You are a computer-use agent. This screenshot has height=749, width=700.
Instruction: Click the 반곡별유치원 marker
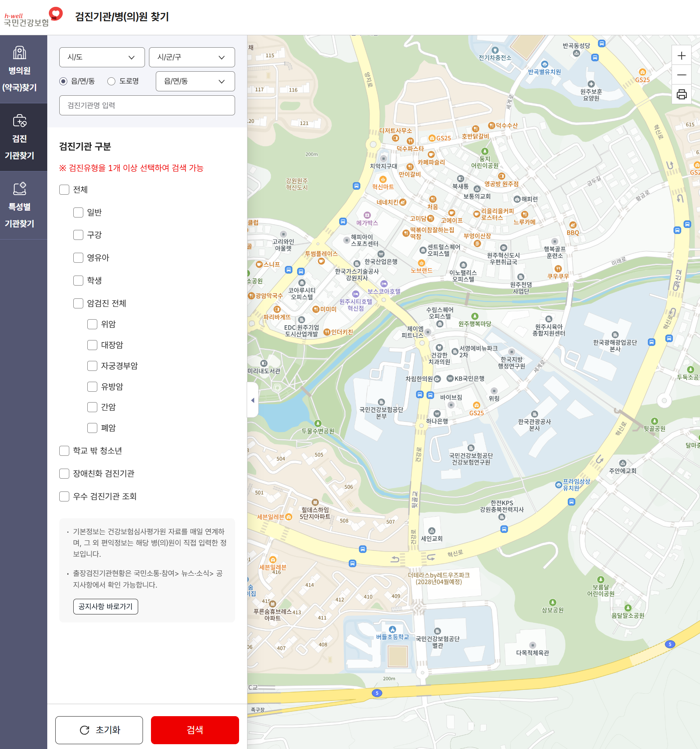(544, 64)
